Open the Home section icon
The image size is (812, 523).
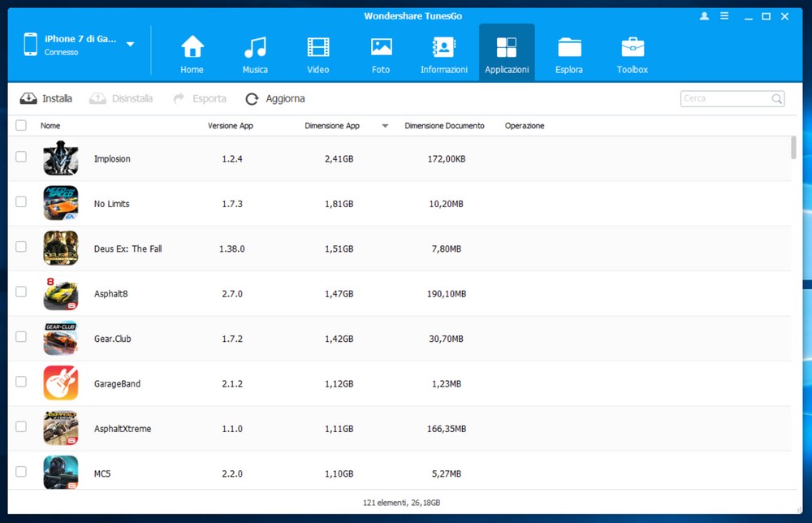pyautogui.click(x=192, y=46)
